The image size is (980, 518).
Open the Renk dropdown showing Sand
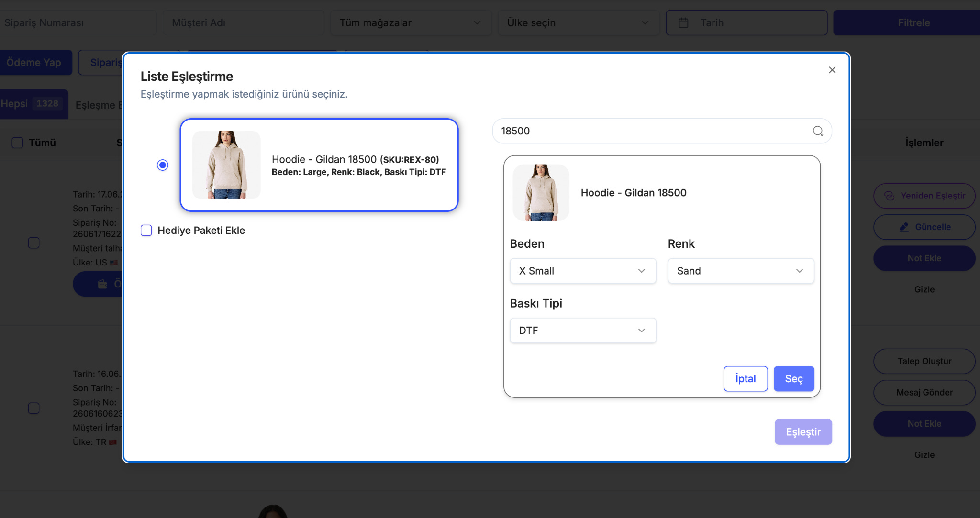(741, 271)
